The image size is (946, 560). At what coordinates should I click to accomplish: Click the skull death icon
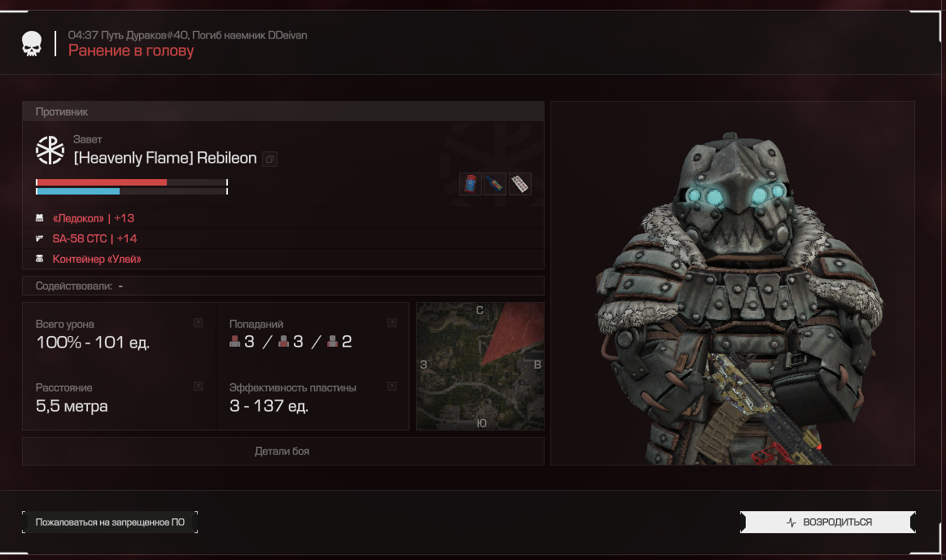point(32,44)
